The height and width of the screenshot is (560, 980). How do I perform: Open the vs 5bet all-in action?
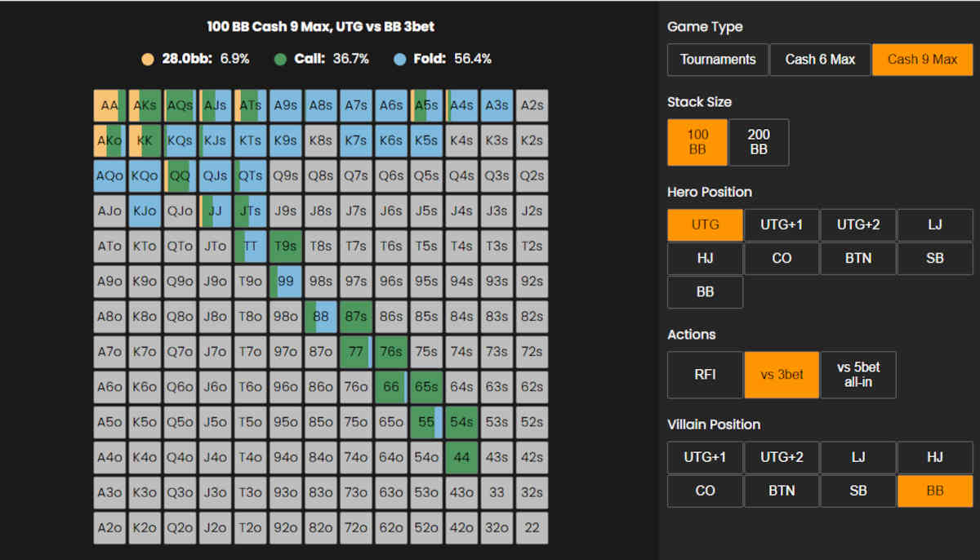point(857,375)
